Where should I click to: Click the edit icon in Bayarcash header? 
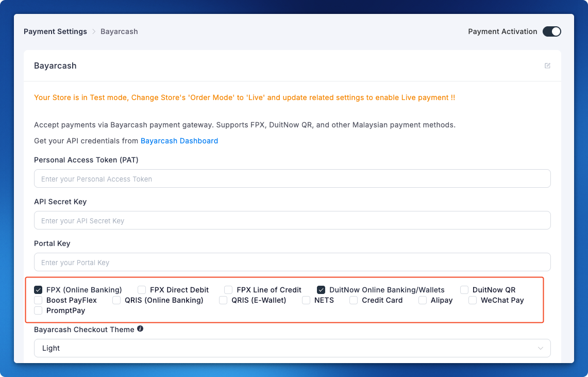click(x=547, y=65)
